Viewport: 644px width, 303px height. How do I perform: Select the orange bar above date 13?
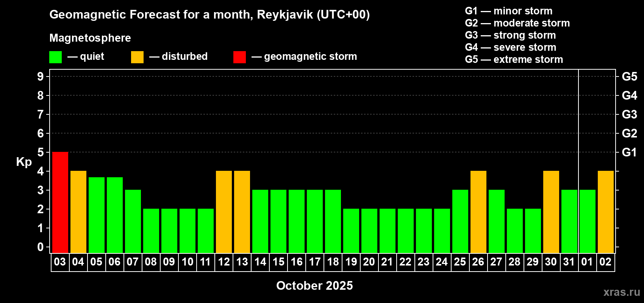(242, 212)
